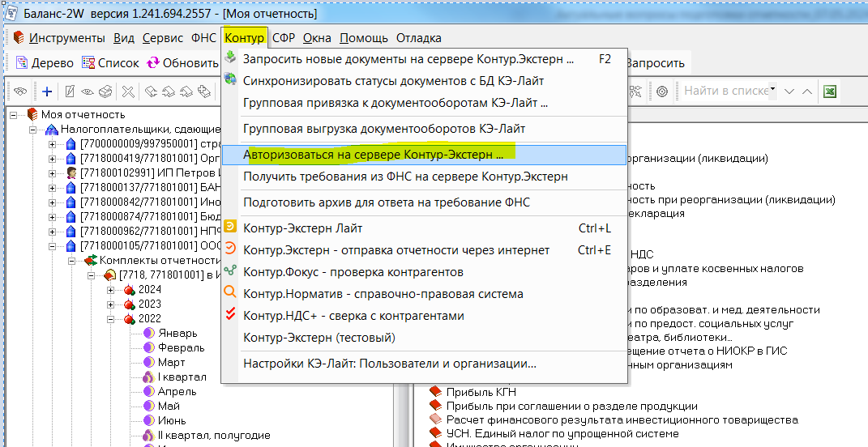The height and width of the screenshot is (447, 868).
Task: Select Групповая привязка к документооборотам КЭ-Лайт
Action: click(424, 103)
